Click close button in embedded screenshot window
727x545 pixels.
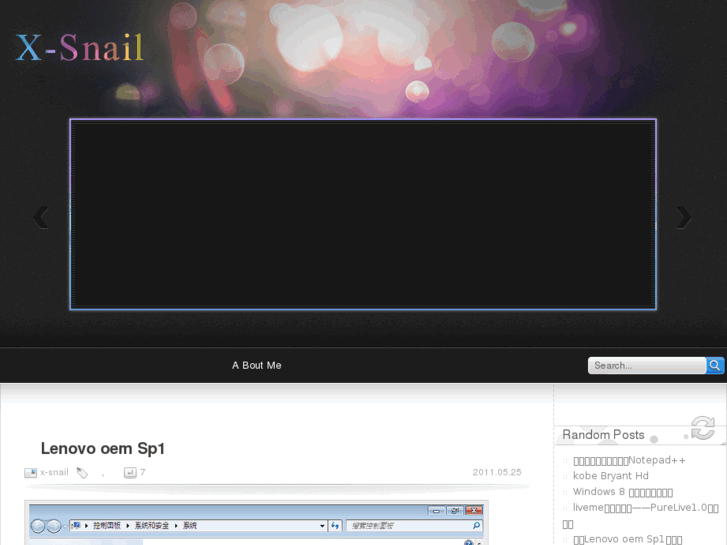tap(474, 511)
